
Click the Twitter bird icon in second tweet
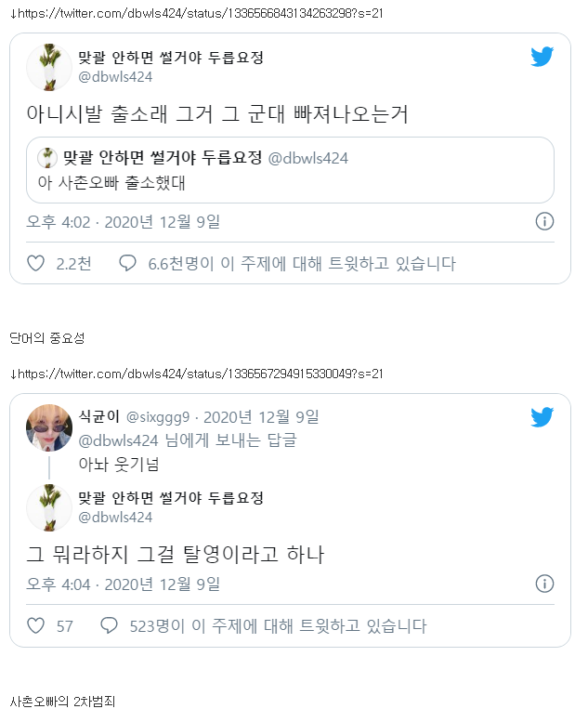tap(542, 417)
